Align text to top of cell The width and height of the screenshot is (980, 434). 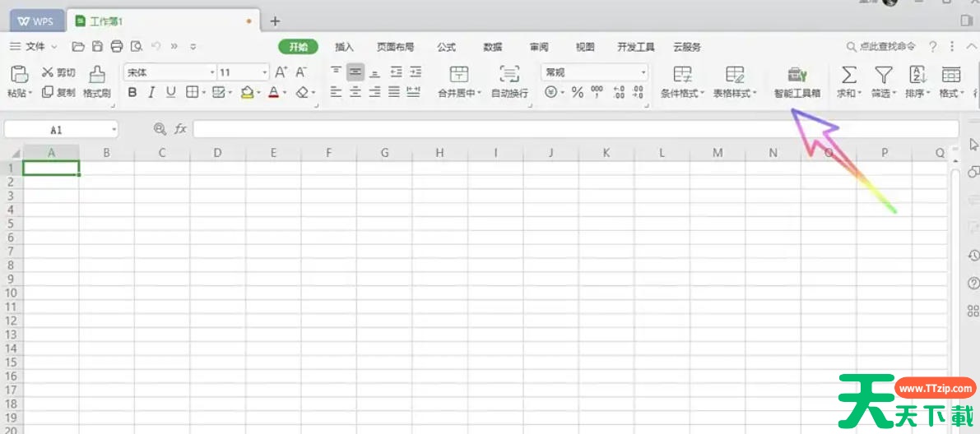pos(337,72)
